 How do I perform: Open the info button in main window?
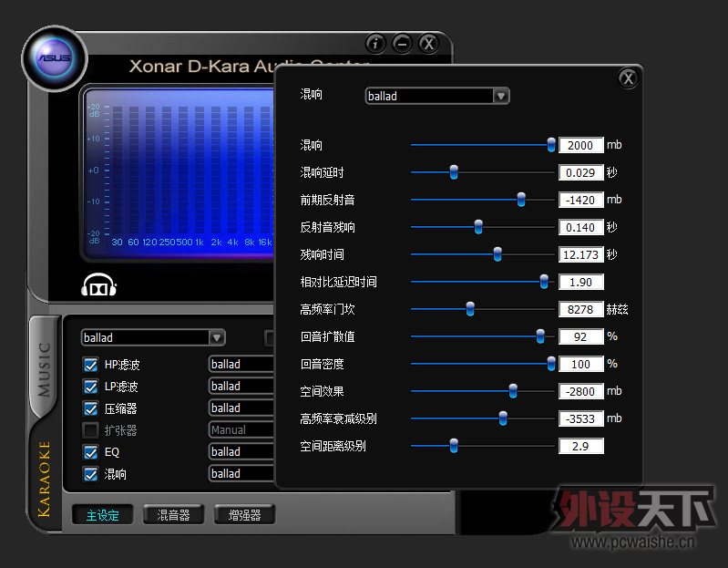click(375, 44)
